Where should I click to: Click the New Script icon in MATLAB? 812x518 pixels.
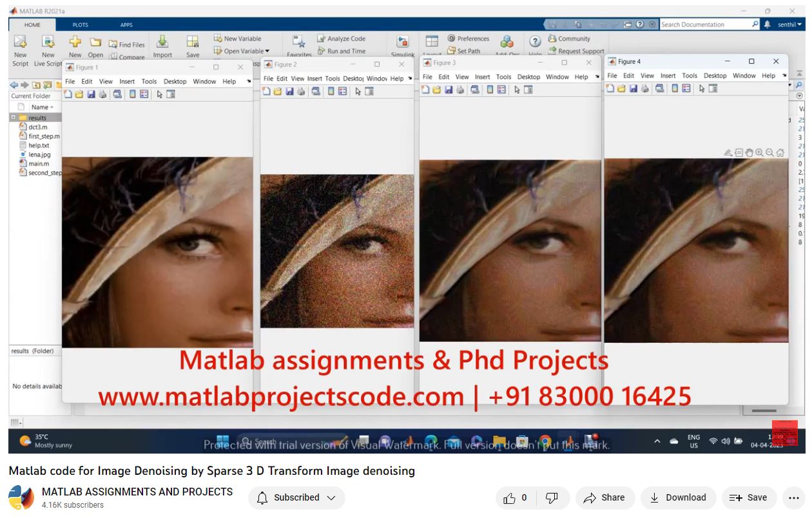(x=20, y=43)
